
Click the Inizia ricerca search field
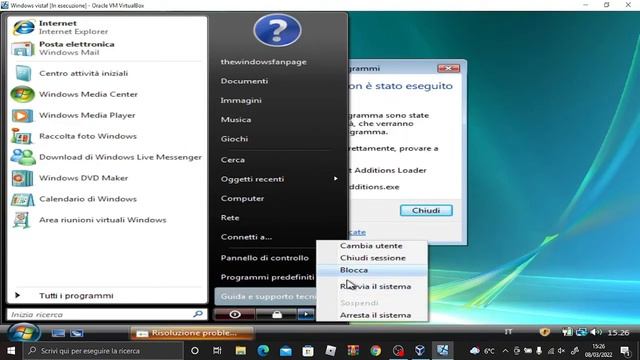point(107,314)
